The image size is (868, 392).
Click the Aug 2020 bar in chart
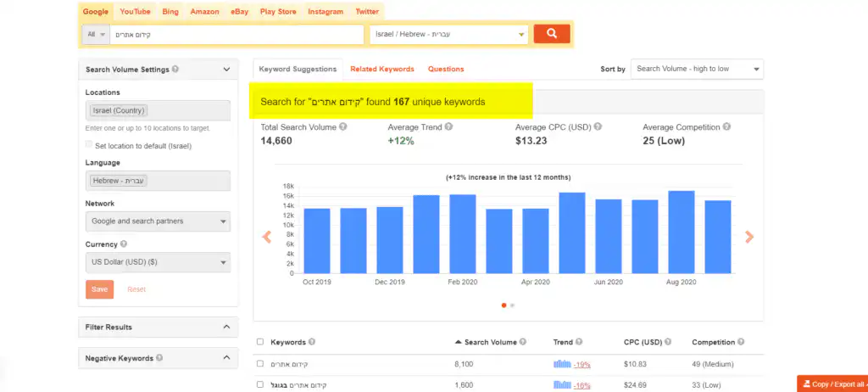[x=682, y=232]
